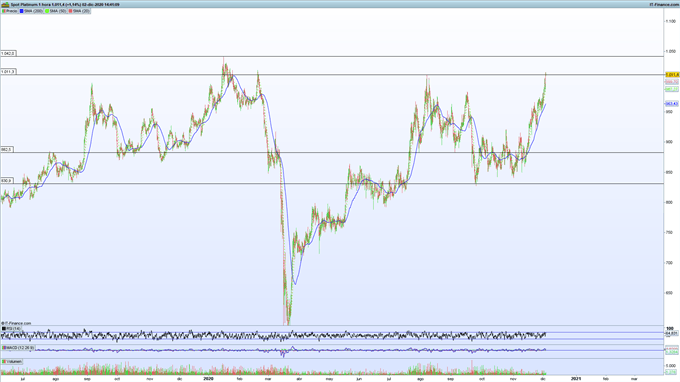Click the IT-Finance.com watermark above RSI panel
Screen dimensions: 680x382
pyautogui.click(x=16, y=323)
